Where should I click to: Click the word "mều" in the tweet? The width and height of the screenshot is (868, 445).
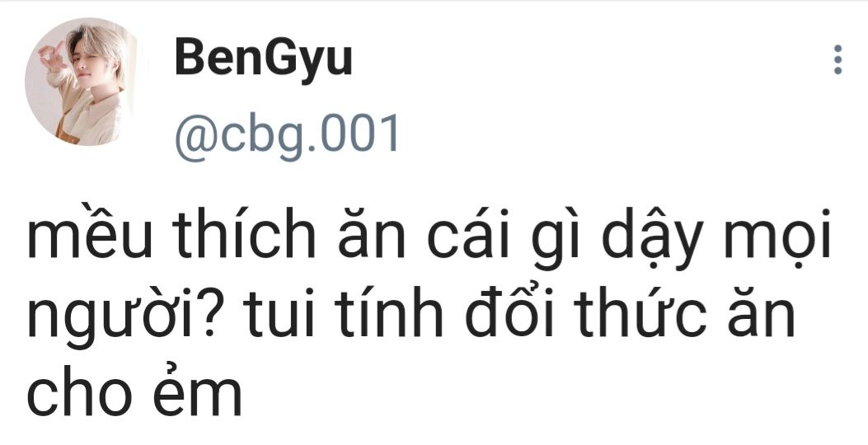click(x=89, y=233)
